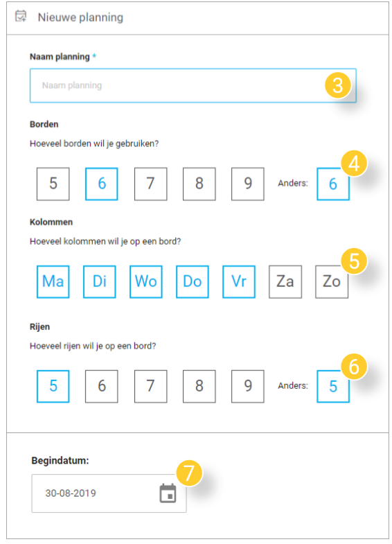The height and width of the screenshot is (544, 392).
Task: Select 8 rijen option
Action: pos(199,386)
